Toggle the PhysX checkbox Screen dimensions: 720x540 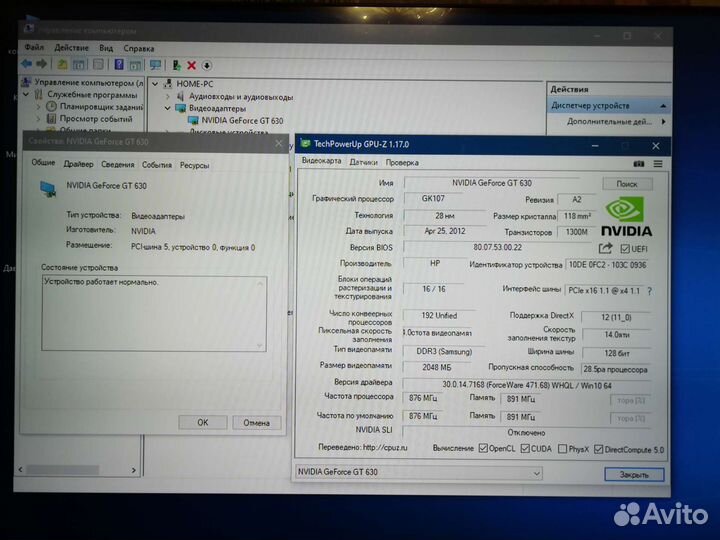tap(562, 449)
